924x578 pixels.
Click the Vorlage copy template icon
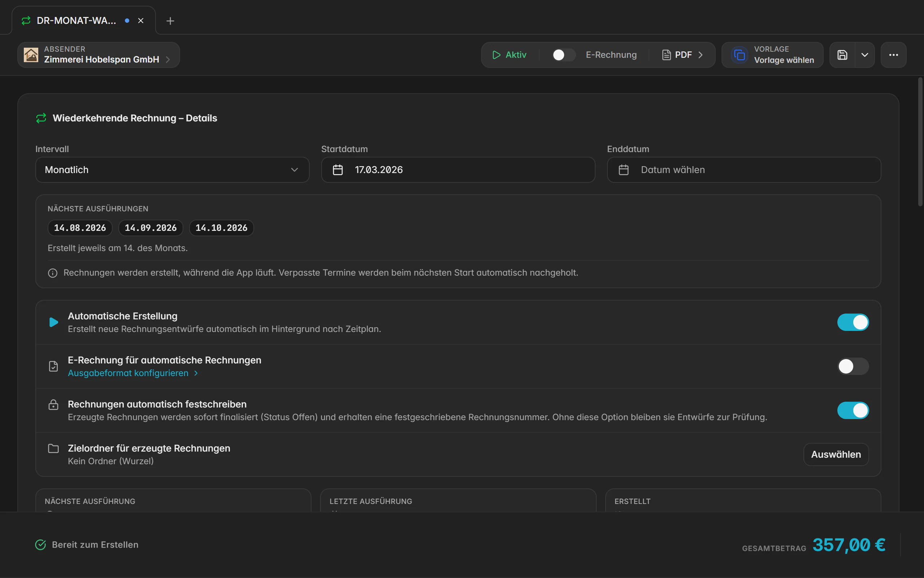pyautogui.click(x=740, y=55)
